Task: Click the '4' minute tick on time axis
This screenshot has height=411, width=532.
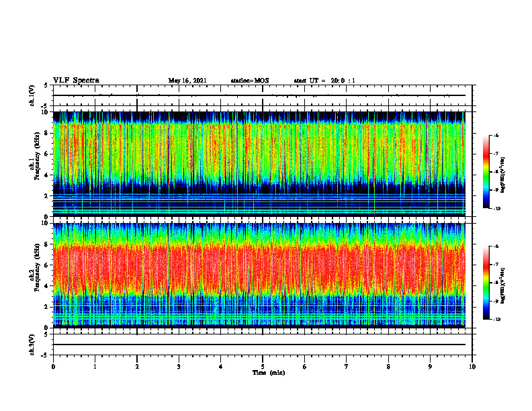Action: (x=221, y=367)
